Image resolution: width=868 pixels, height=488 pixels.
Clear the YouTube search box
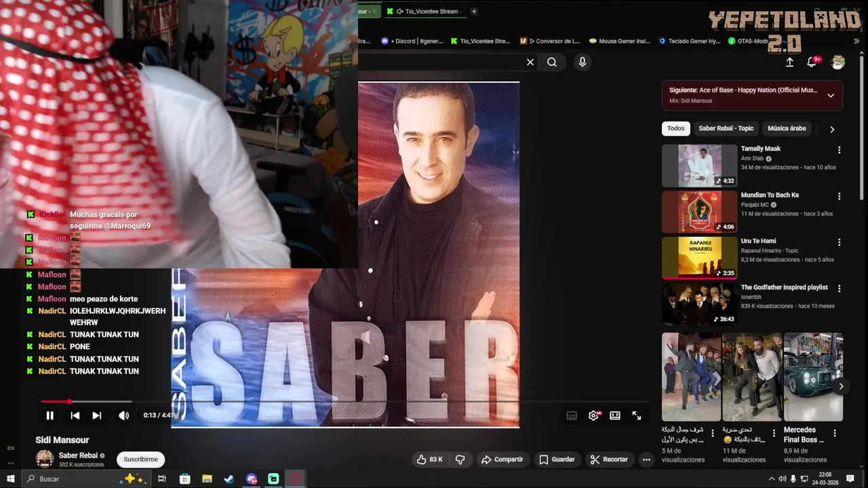click(530, 62)
